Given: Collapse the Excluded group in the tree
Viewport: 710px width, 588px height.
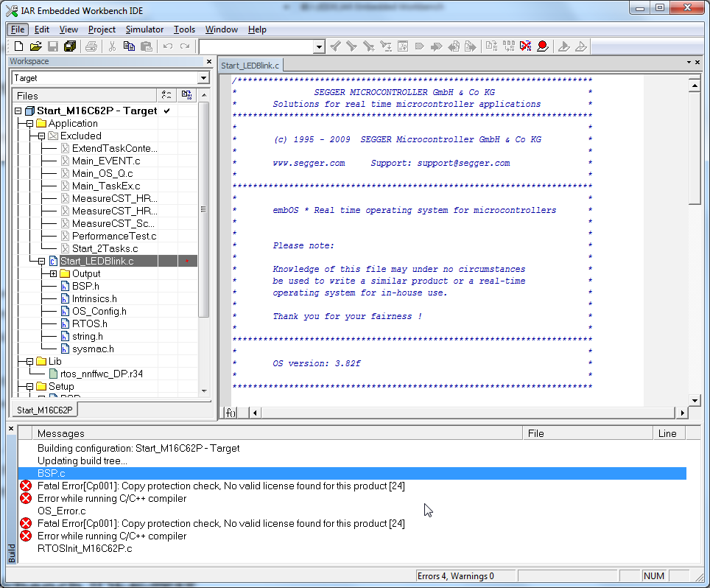Looking at the screenshot, I should point(41,136).
